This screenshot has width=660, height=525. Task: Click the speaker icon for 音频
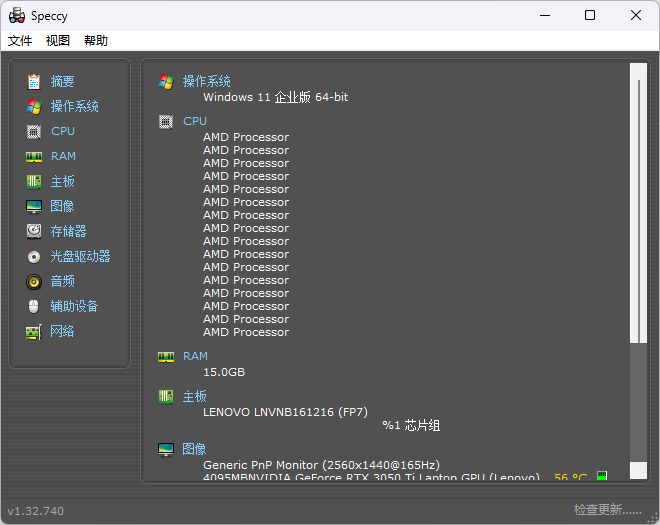(x=34, y=281)
